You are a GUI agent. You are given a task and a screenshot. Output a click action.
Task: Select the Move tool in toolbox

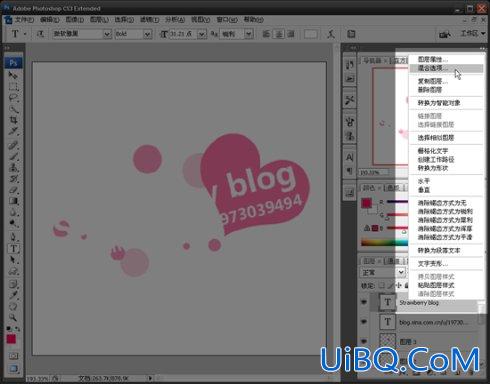coord(13,75)
